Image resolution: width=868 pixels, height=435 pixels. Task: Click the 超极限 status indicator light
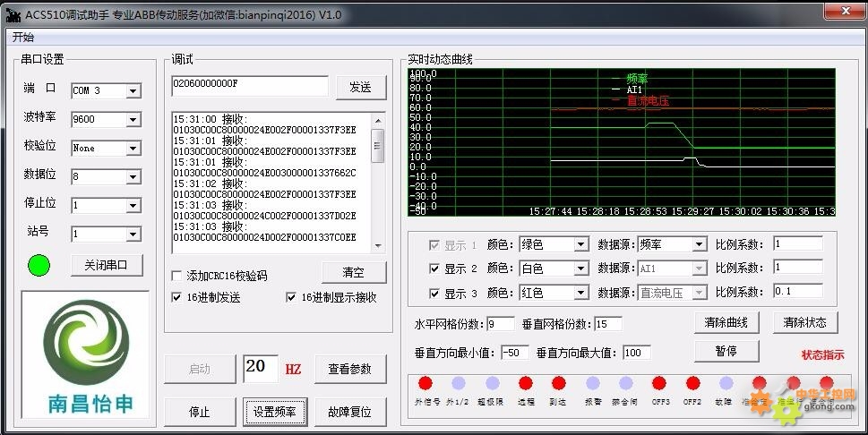click(493, 383)
